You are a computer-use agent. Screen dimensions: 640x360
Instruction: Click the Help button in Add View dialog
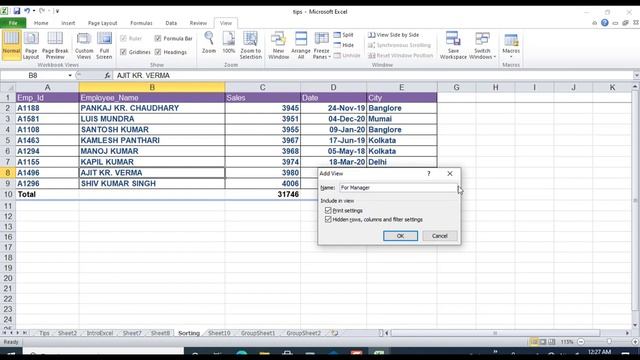(429, 173)
